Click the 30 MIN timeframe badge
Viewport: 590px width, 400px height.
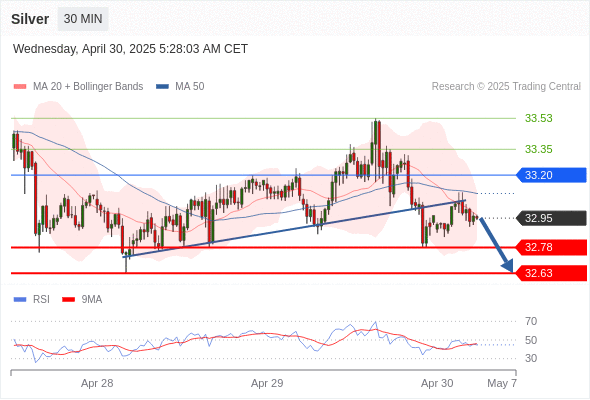[83, 19]
